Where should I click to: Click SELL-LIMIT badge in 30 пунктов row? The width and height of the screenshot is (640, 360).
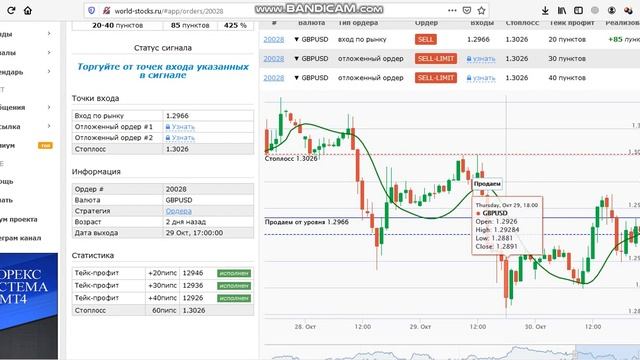436,59
